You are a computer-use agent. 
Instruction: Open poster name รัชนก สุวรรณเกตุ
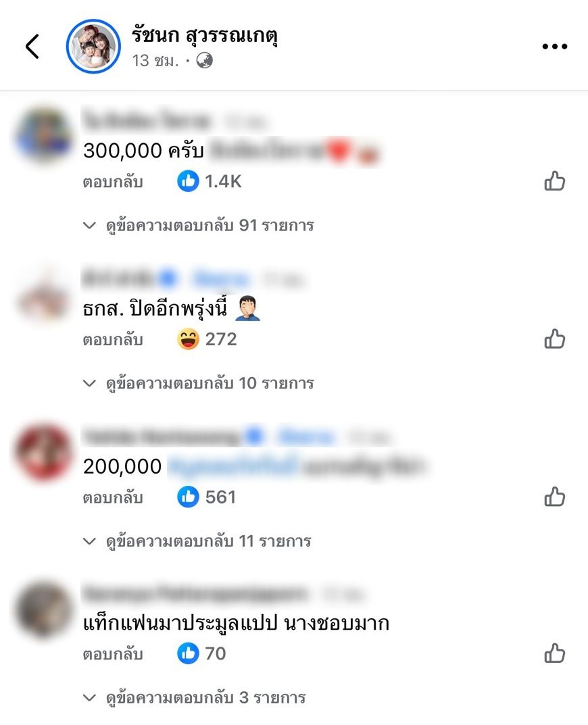click(x=205, y=35)
